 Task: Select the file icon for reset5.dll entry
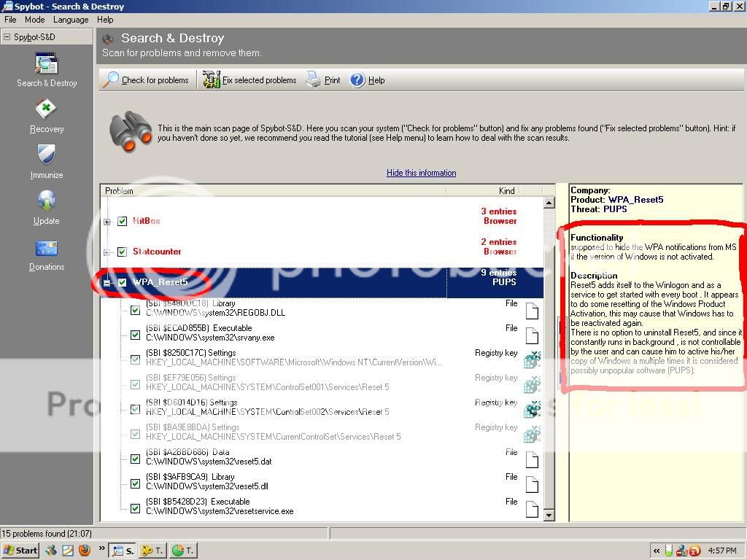(532, 484)
